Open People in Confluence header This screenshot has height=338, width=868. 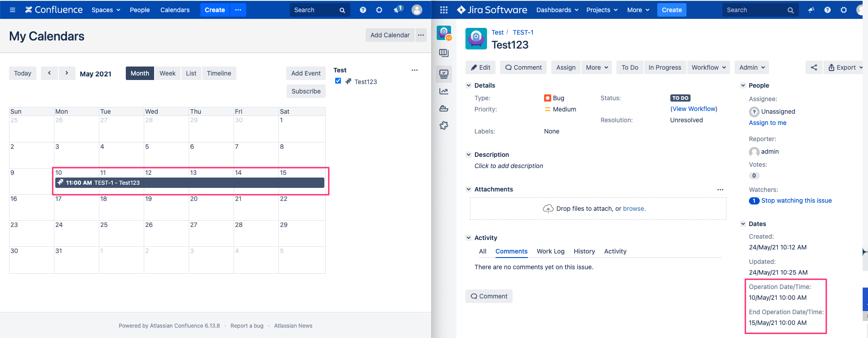click(140, 10)
